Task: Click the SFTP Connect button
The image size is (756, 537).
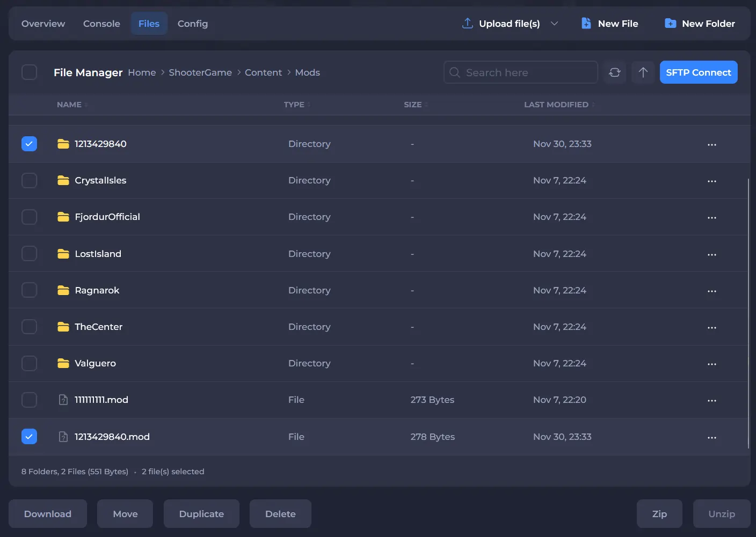Action: (x=699, y=72)
